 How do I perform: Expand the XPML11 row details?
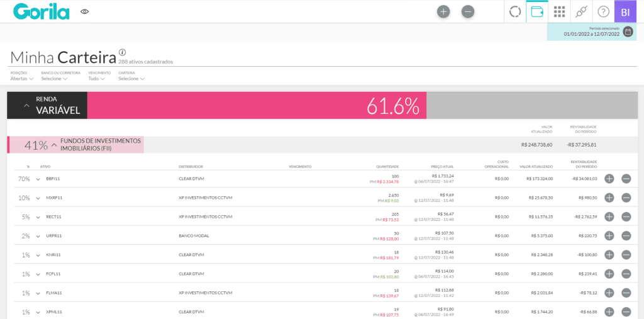tap(38, 312)
